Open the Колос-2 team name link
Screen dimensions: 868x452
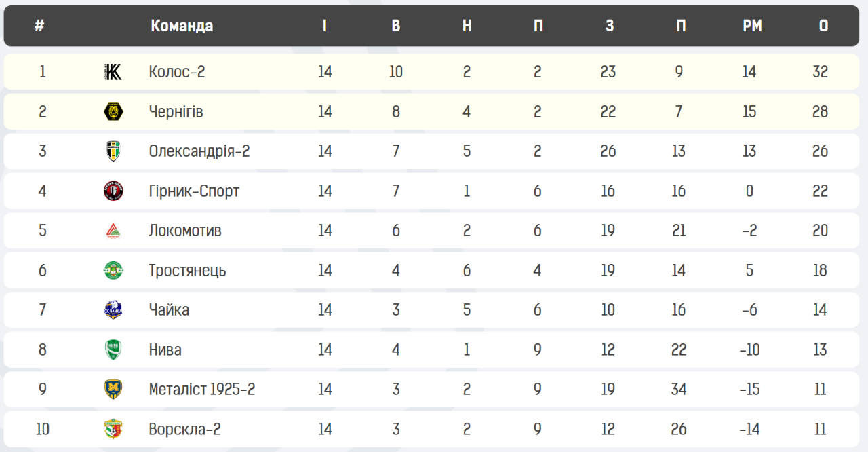(177, 72)
